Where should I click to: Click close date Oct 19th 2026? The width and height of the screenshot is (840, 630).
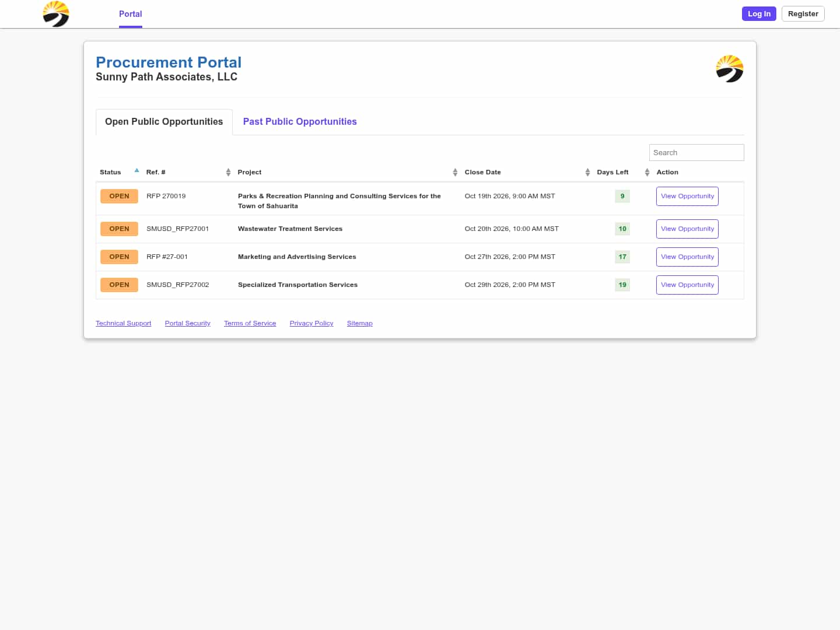point(510,196)
